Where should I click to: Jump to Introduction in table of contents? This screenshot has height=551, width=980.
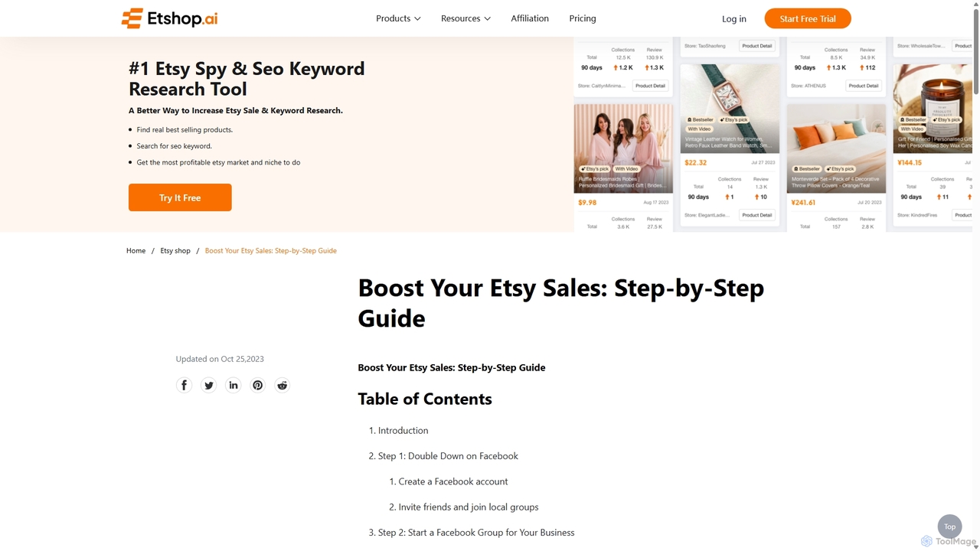403,430
